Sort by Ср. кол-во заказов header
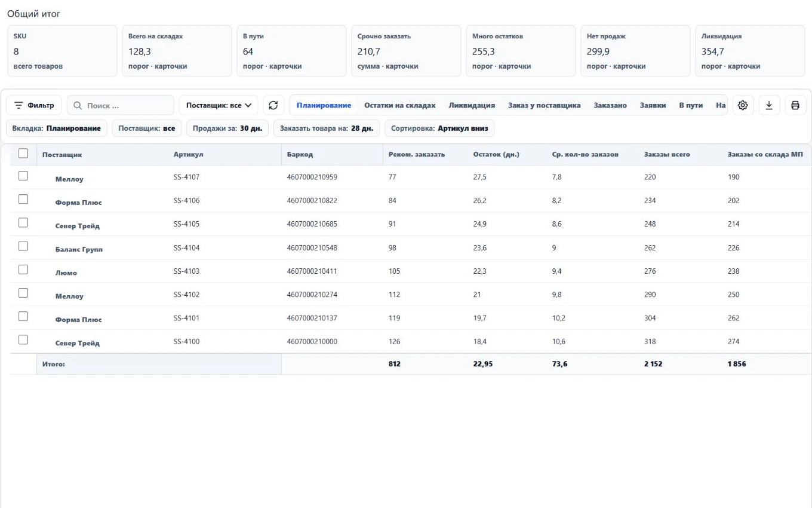The width and height of the screenshot is (812, 508). (x=585, y=154)
